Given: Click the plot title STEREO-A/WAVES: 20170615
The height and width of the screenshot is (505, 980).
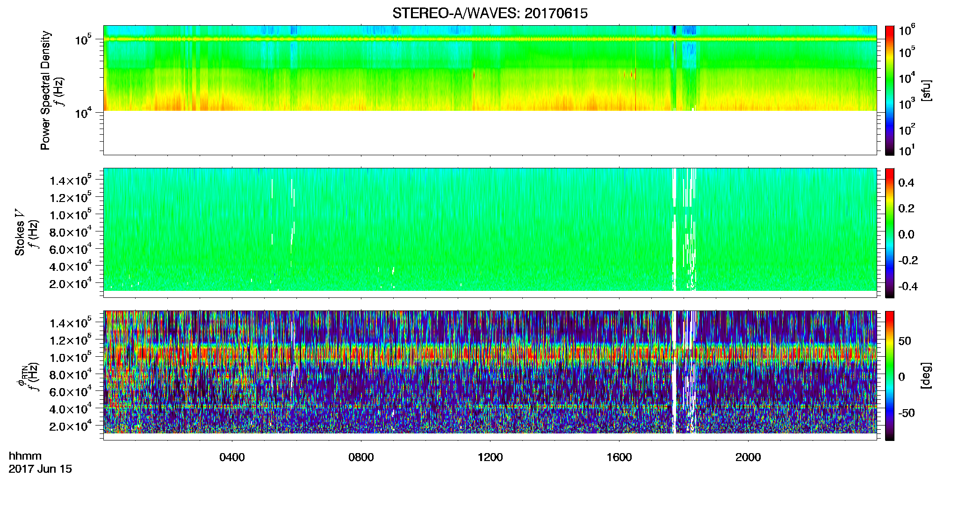Looking at the screenshot, I should pyautogui.click(x=490, y=14).
